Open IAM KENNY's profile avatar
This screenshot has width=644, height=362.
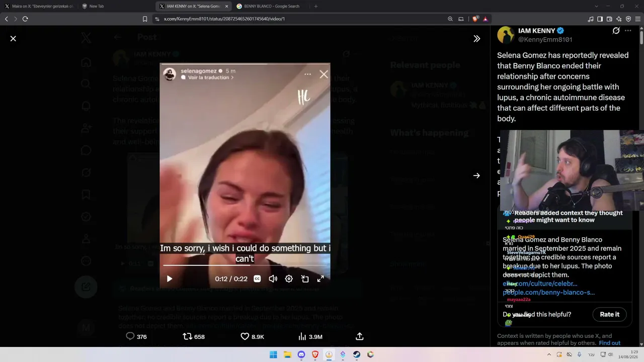click(x=506, y=35)
